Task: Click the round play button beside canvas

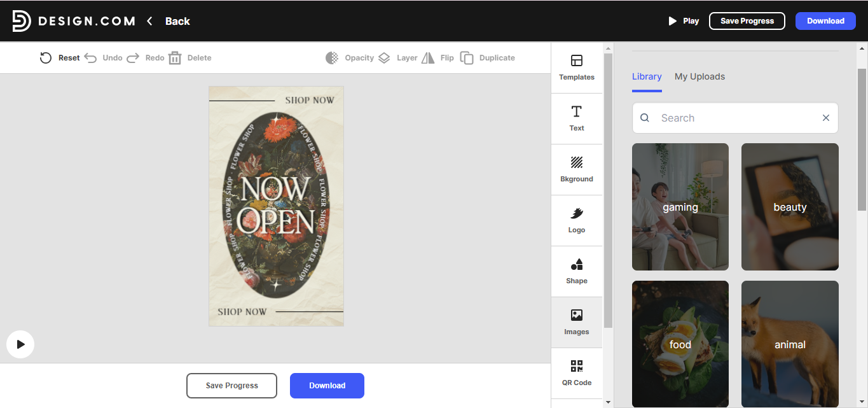Action: click(20, 344)
